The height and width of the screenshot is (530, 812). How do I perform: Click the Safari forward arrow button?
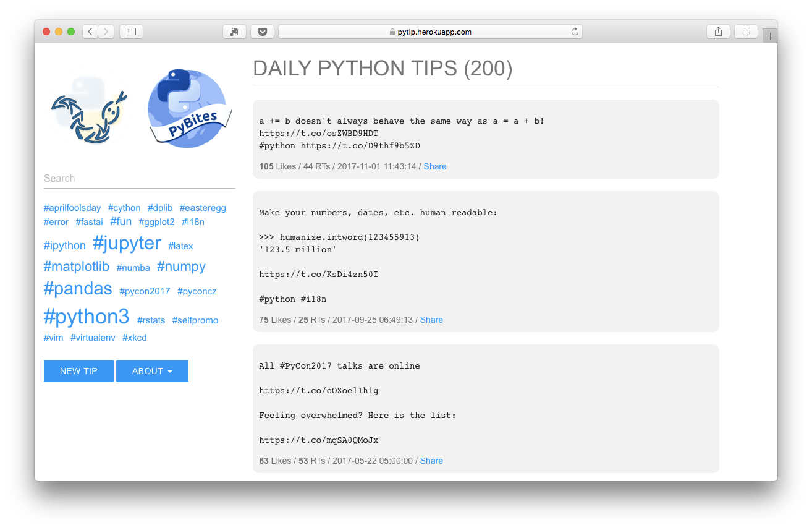point(106,32)
